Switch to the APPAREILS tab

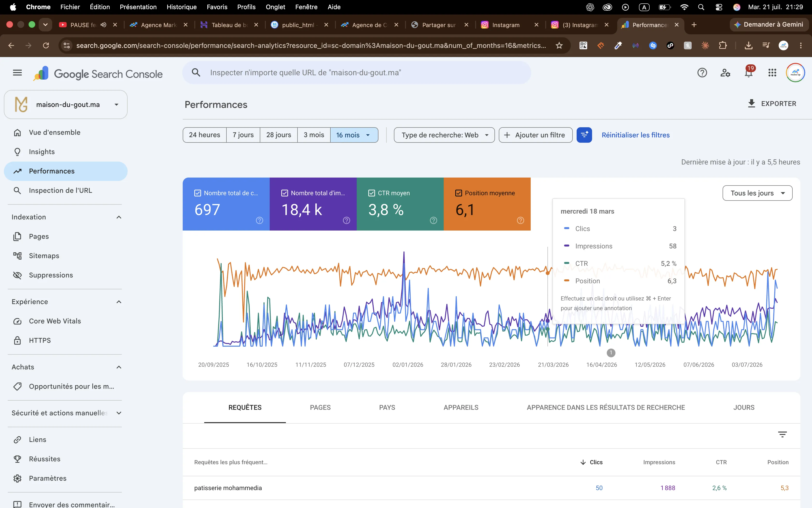click(461, 407)
